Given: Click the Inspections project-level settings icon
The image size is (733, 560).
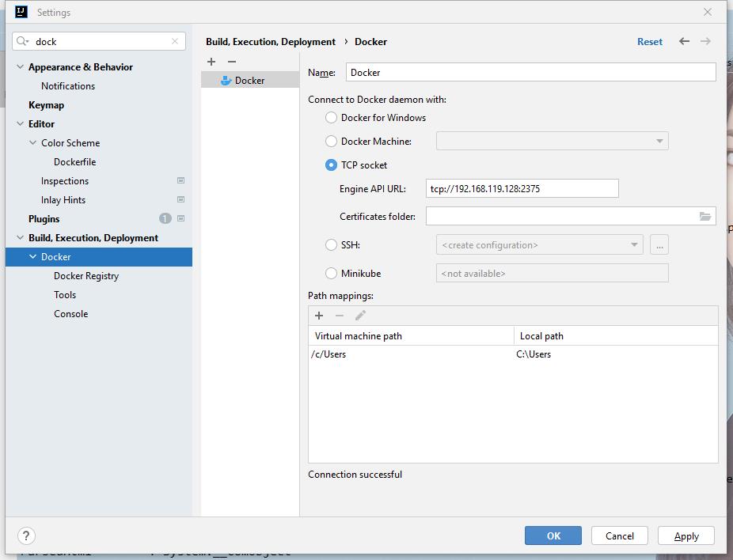Looking at the screenshot, I should 181,181.
